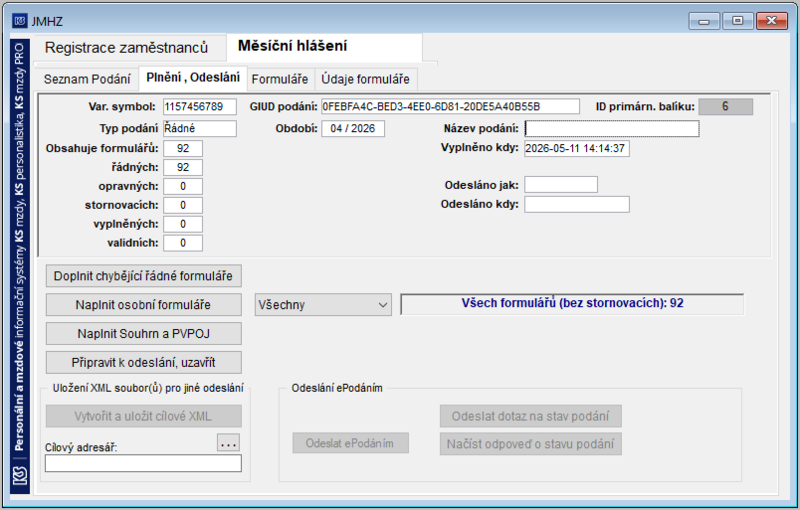Click the stornovacích count field
Viewport: 800px width, 510px height.
[x=183, y=205]
